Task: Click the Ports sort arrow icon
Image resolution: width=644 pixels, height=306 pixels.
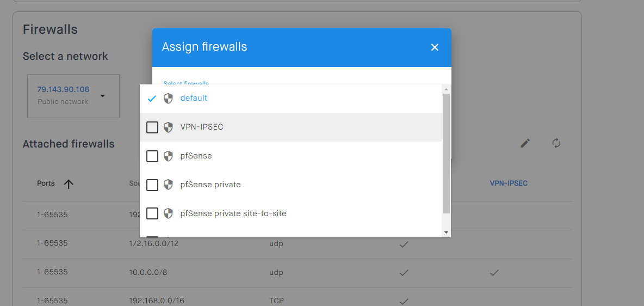Action: click(x=69, y=184)
